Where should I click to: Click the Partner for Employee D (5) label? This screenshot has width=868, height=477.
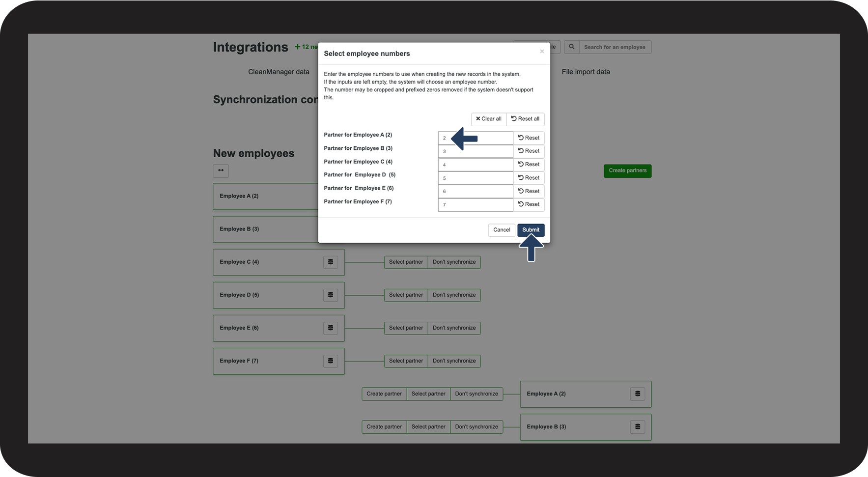[x=360, y=175]
